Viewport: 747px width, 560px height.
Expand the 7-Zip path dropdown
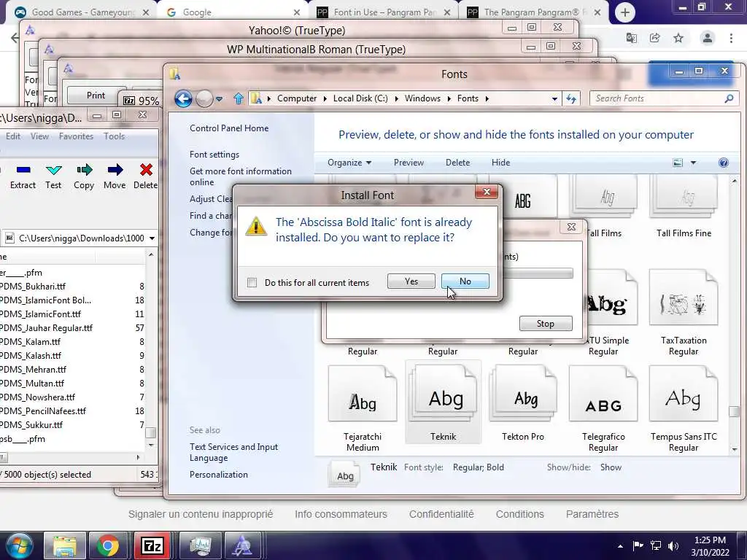point(152,238)
